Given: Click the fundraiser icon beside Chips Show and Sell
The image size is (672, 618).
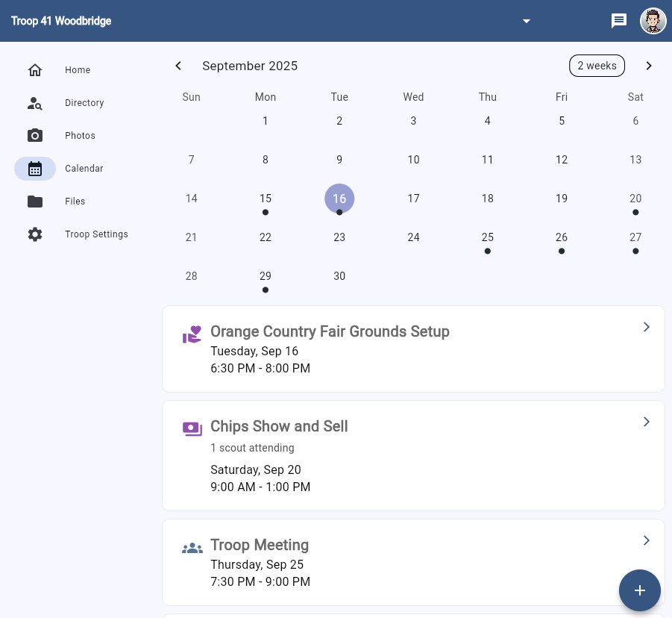Looking at the screenshot, I should coord(192,428).
